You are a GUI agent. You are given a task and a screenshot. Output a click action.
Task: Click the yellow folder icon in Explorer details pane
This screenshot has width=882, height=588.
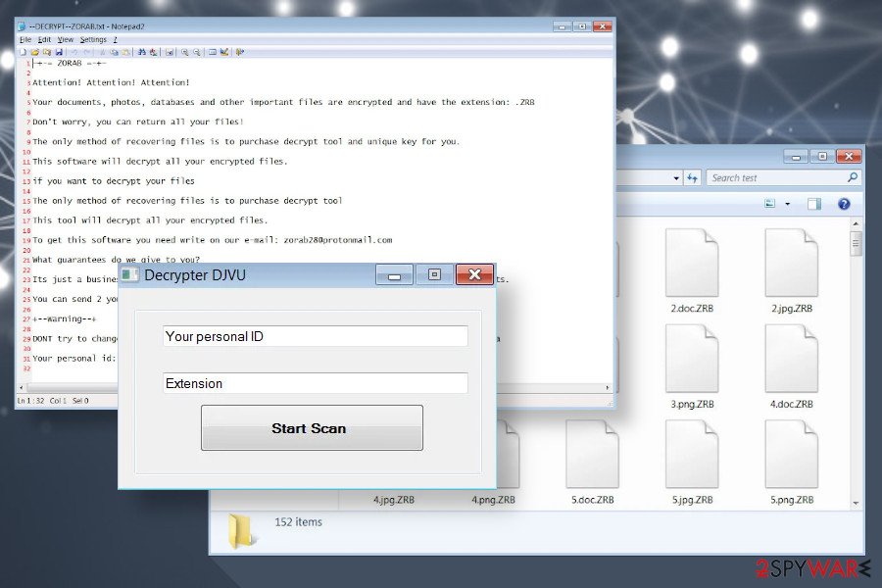pos(241,530)
